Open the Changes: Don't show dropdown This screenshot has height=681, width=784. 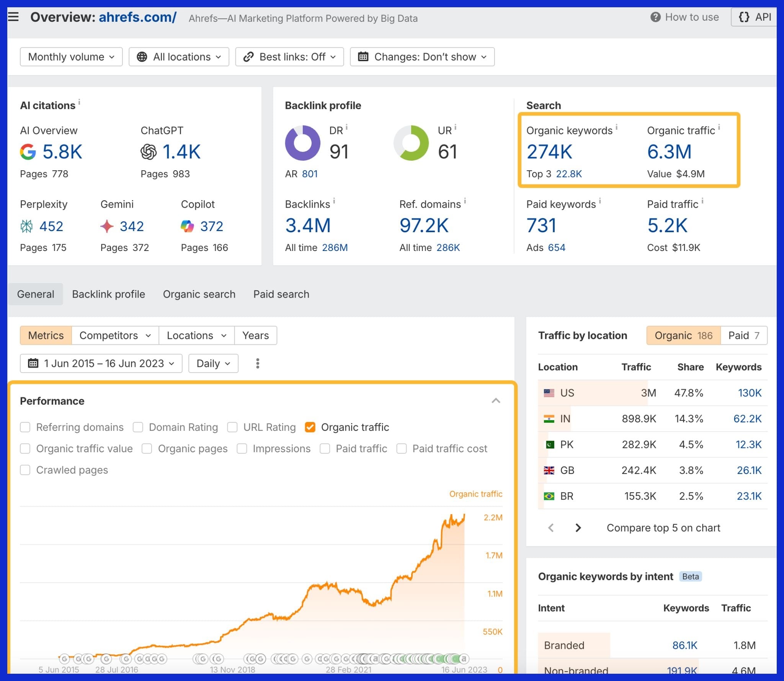pos(422,57)
